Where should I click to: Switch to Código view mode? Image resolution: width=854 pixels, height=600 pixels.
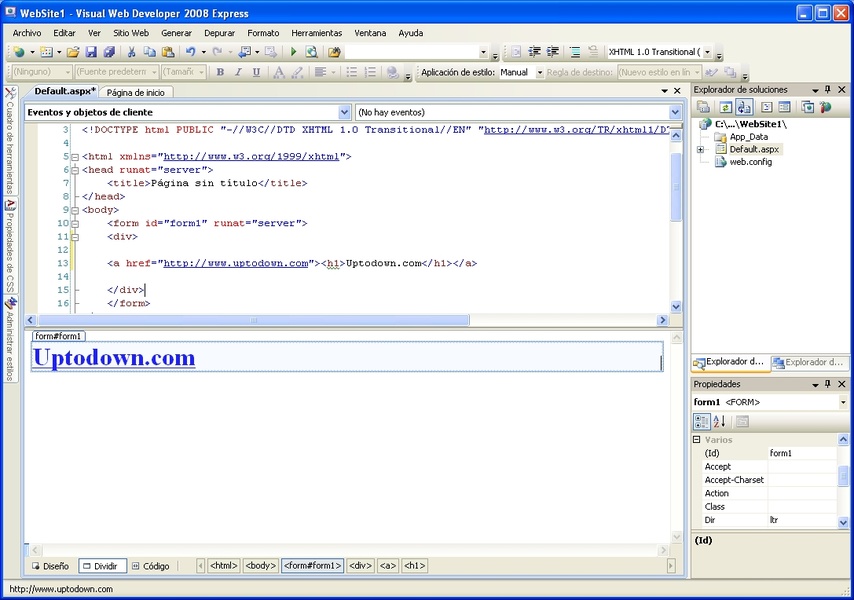click(x=150, y=566)
